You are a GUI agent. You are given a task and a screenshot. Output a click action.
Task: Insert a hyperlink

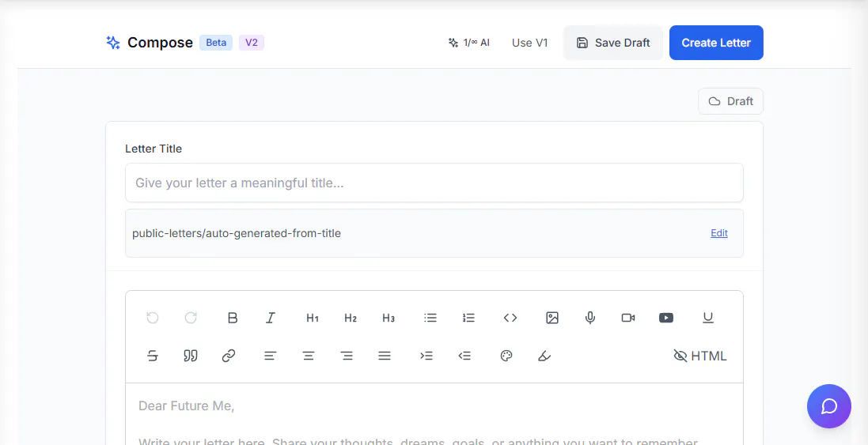point(229,356)
